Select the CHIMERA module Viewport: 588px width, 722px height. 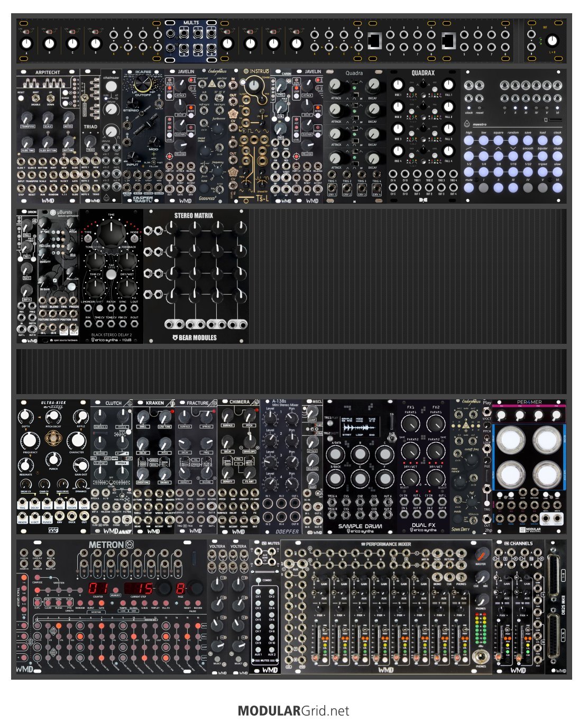(238, 467)
